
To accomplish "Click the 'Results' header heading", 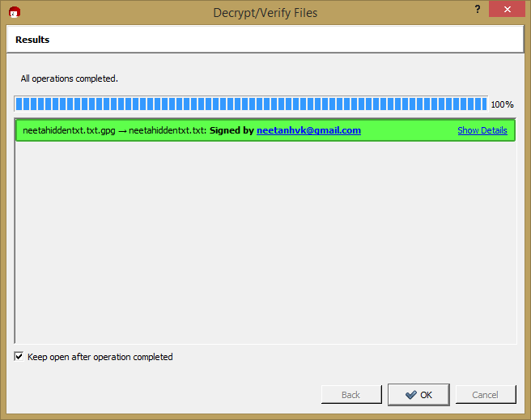I will [32, 40].
